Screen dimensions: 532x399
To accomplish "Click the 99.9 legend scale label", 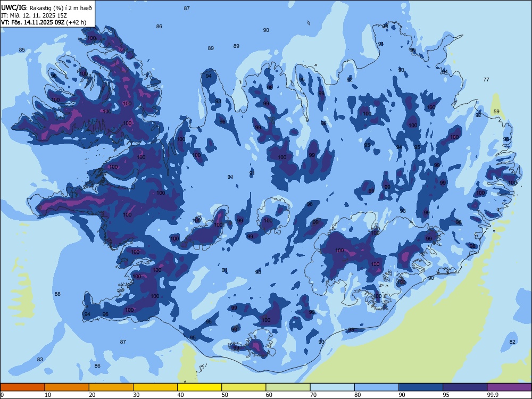I will coord(493,395).
